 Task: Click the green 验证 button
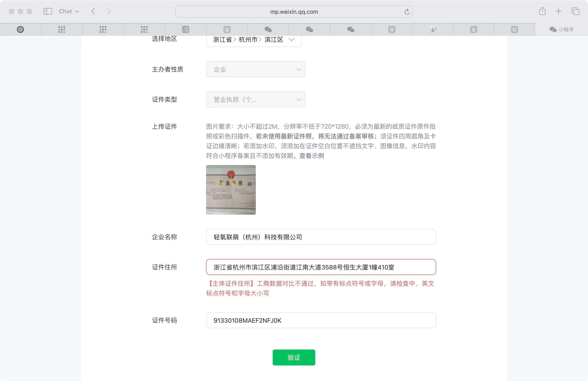click(x=294, y=357)
